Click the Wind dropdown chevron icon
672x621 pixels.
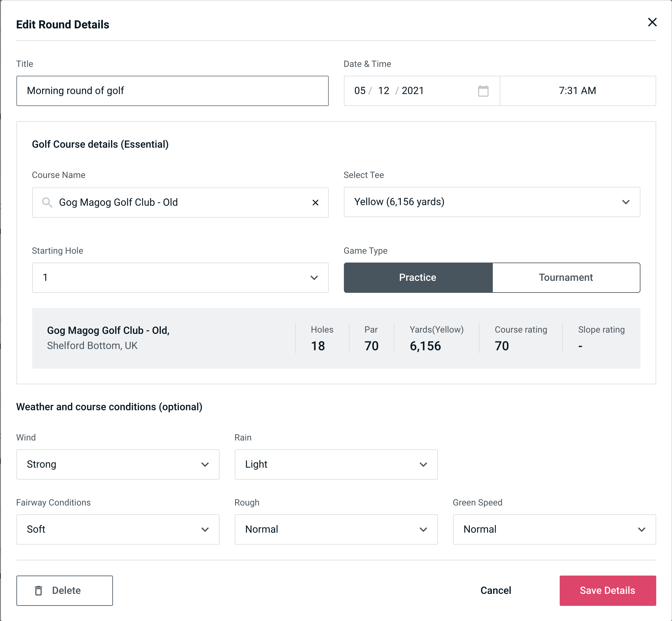tap(206, 464)
